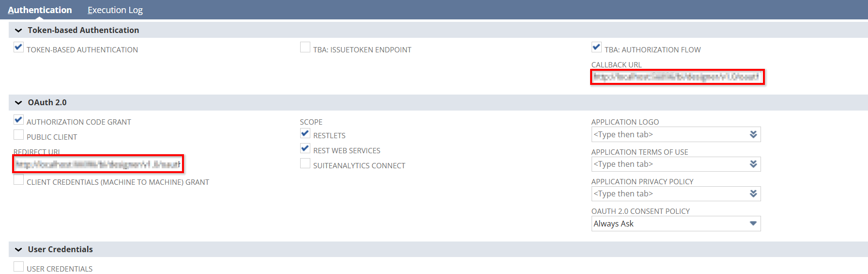Collapse the OAuth 2.0 section

pyautogui.click(x=18, y=103)
